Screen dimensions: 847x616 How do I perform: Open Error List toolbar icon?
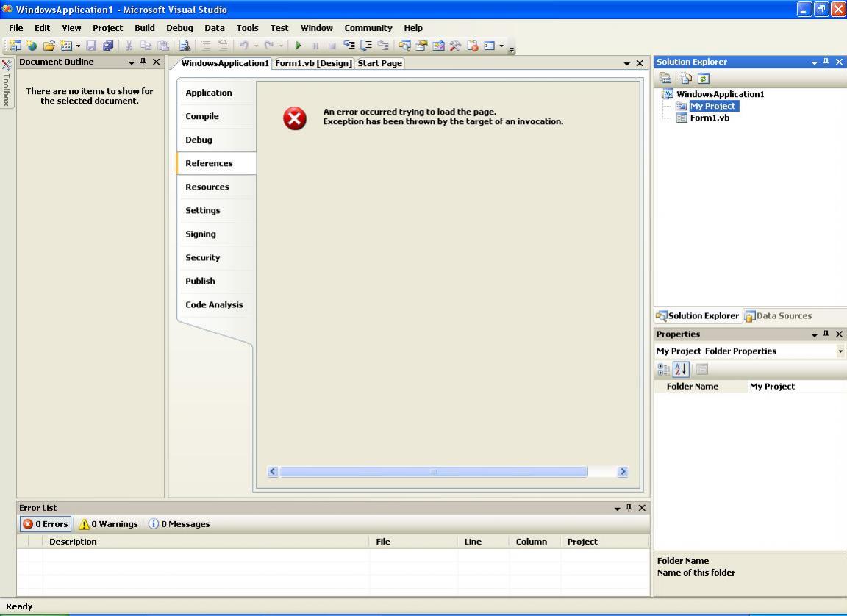[x=472, y=46]
